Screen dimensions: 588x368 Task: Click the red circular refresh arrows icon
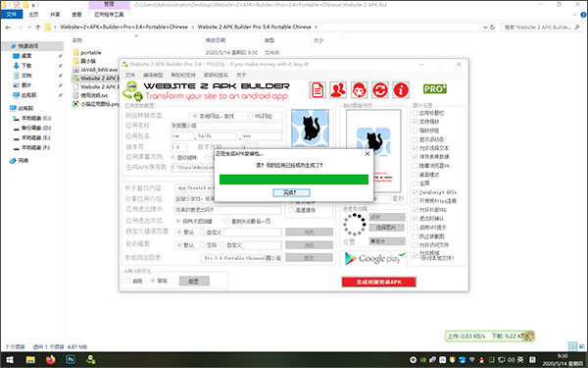click(380, 90)
